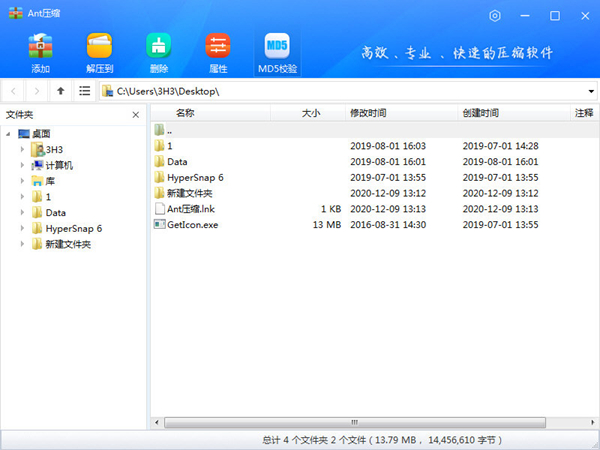The image size is (600, 450).
Task: Toggle the list view mode icon
Action: tap(85, 91)
